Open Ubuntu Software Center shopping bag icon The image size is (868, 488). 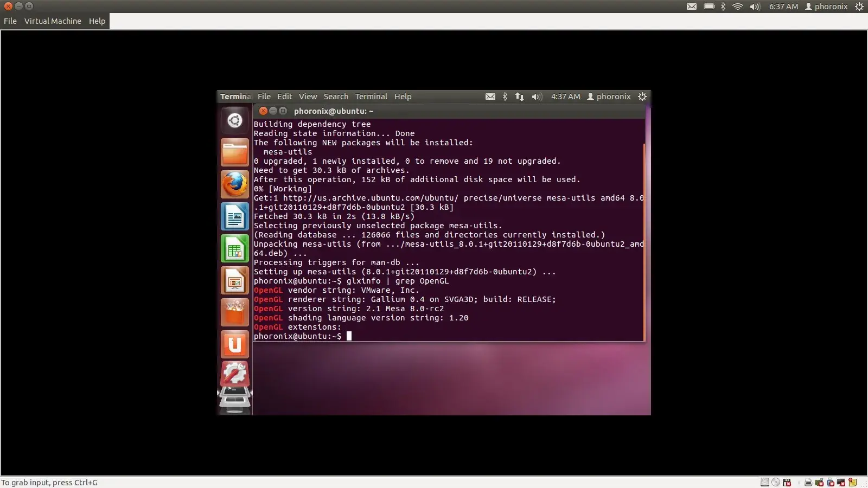click(234, 313)
